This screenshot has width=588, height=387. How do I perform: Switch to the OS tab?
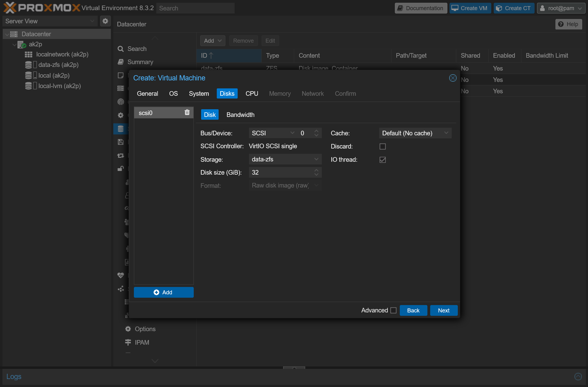[x=173, y=94]
